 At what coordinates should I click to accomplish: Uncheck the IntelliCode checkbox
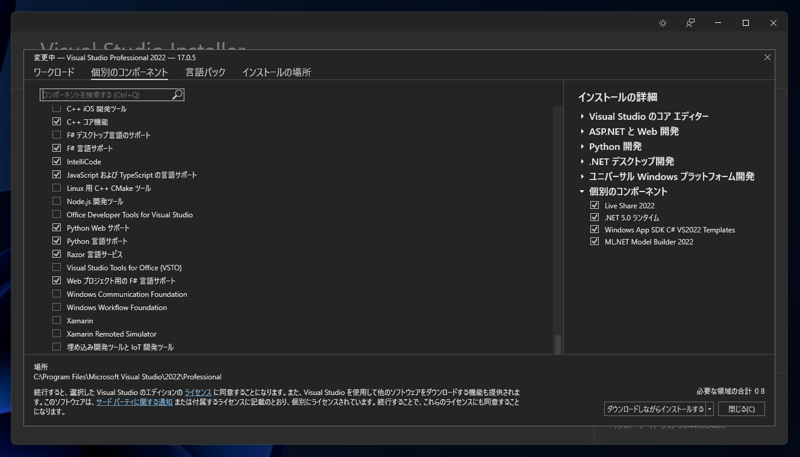57,161
